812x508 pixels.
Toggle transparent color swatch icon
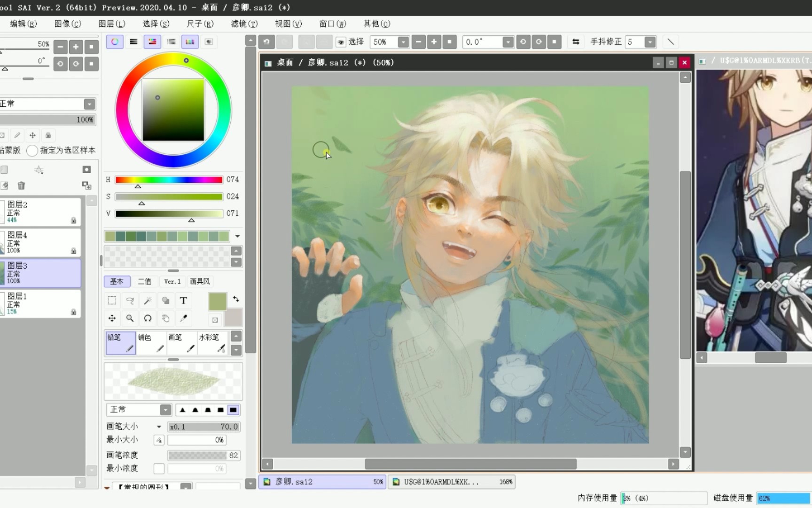(215, 320)
